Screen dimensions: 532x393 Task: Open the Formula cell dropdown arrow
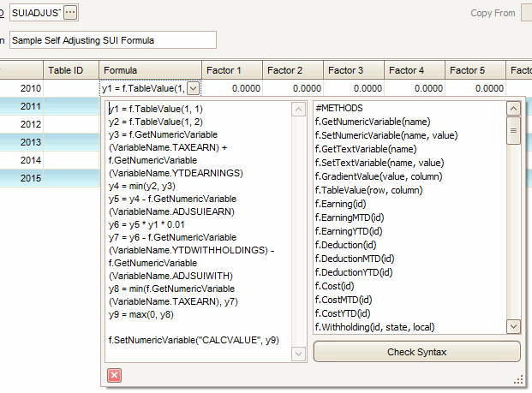coord(194,87)
